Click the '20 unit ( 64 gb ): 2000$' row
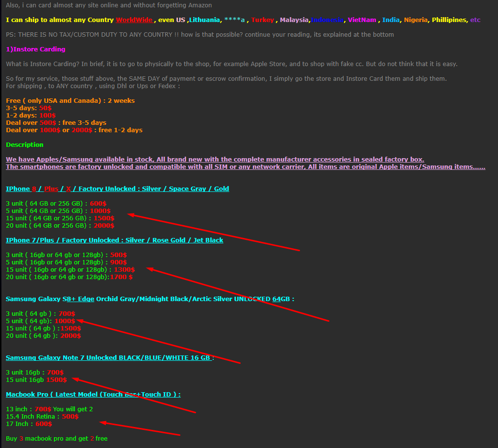This screenshot has width=498, height=448. coord(44,336)
